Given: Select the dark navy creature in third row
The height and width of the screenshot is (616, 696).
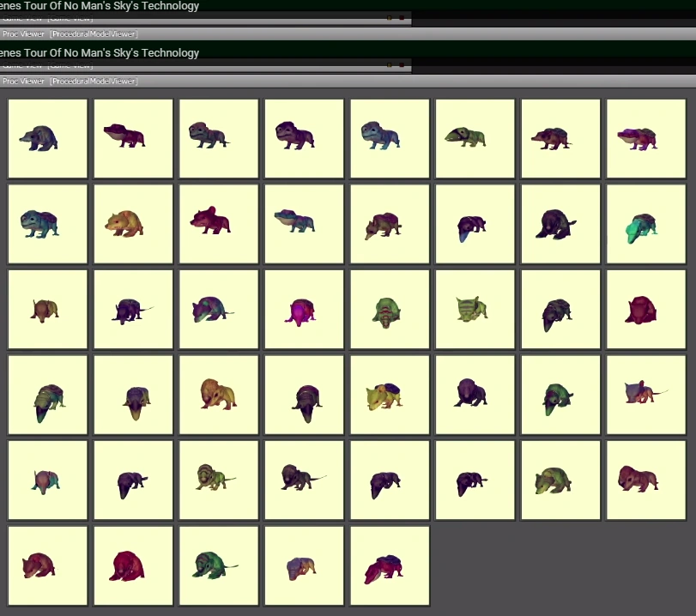Looking at the screenshot, I should pyautogui.click(x=560, y=310).
